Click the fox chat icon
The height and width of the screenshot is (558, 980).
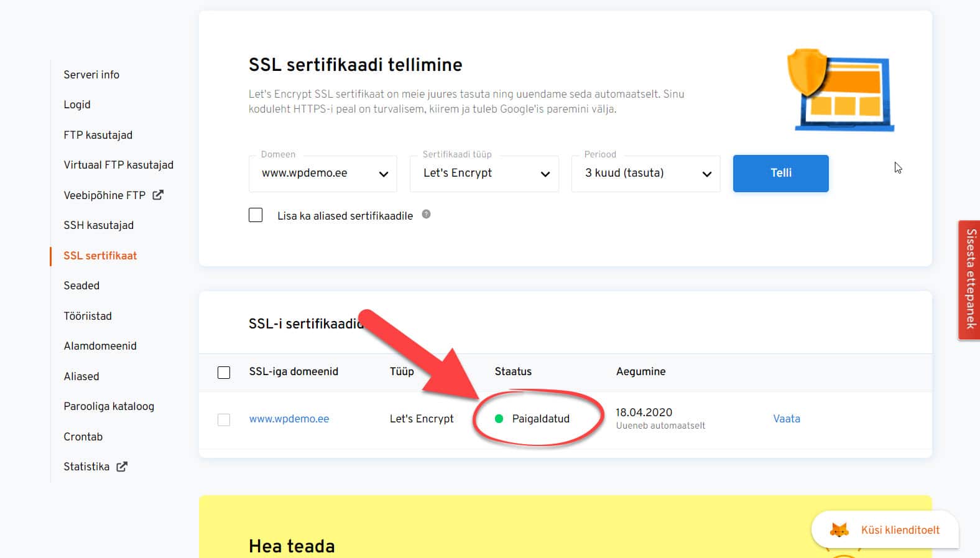[x=839, y=530]
